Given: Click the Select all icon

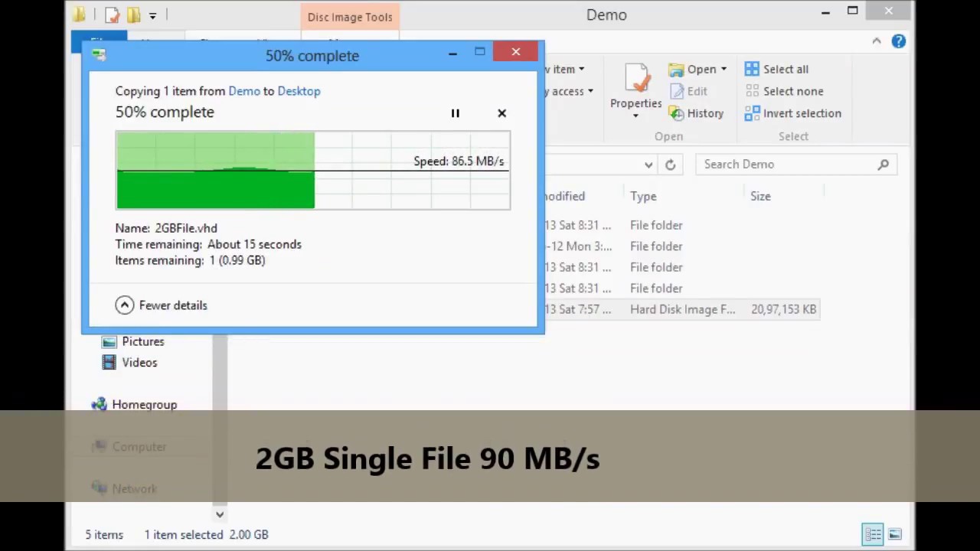Looking at the screenshot, I should 752,69.
